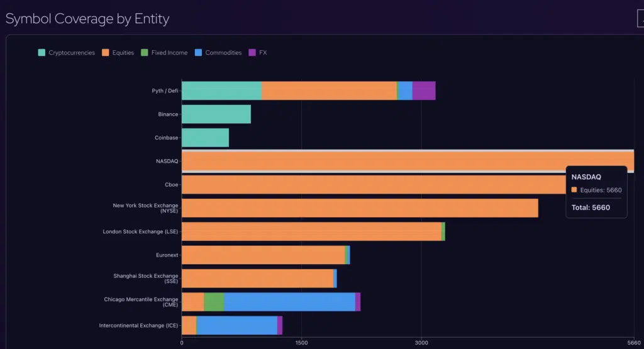Screen dimensions: 644x349
Task: Click the Cboe equities bar
Action: (374, 185)
